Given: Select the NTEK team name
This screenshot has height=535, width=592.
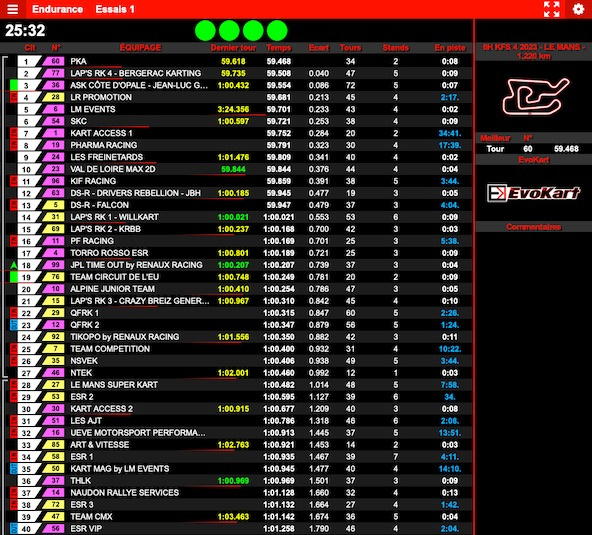Looking at the screenshot, I should pos(81,373).
